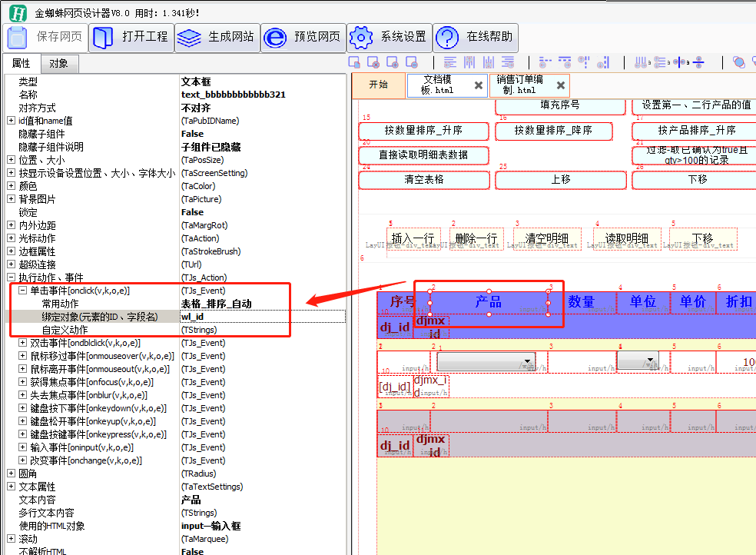Expand the 背景图片 property
756x555 pixels.
tap(11, 198)
